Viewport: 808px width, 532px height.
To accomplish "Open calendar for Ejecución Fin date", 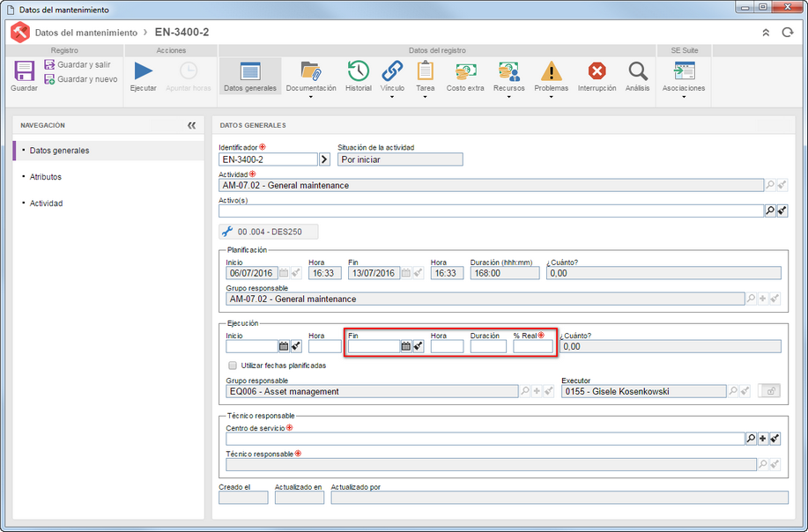I will [x=406, y=347].
